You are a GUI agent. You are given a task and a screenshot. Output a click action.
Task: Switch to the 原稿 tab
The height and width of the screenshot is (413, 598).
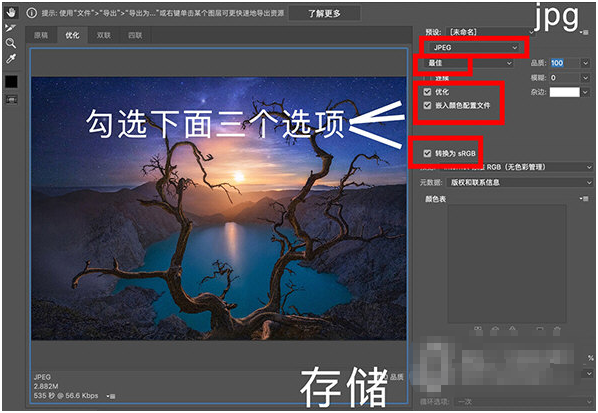(41, 35)
